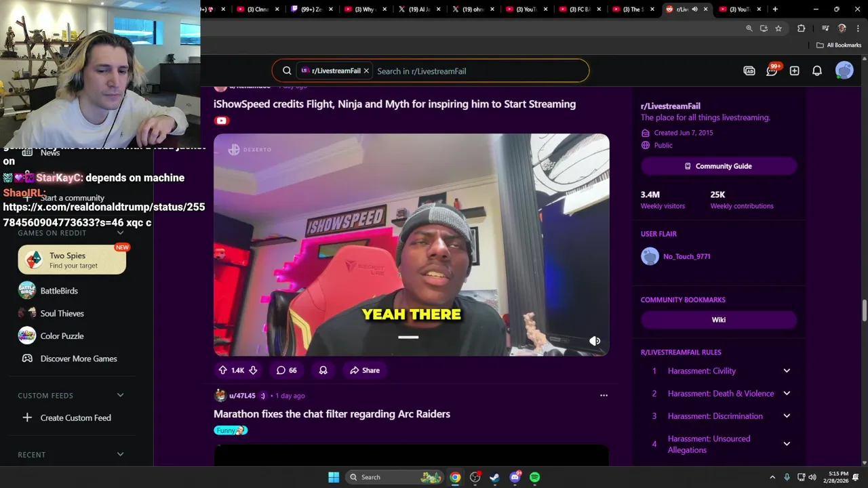
Task: Share the iShowSpeed post
Action: coord(365,370)
